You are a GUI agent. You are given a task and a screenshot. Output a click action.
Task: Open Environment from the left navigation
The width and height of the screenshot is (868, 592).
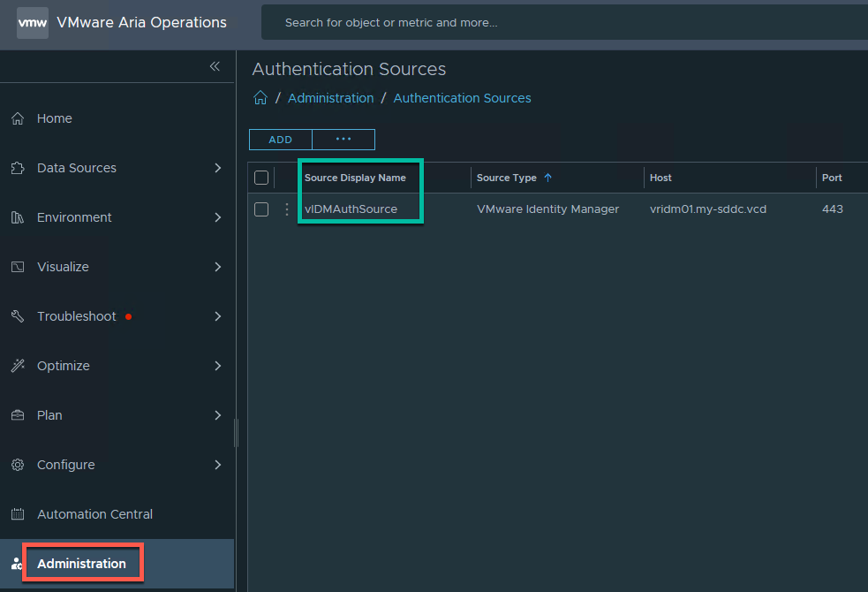[x=18, y=216]
